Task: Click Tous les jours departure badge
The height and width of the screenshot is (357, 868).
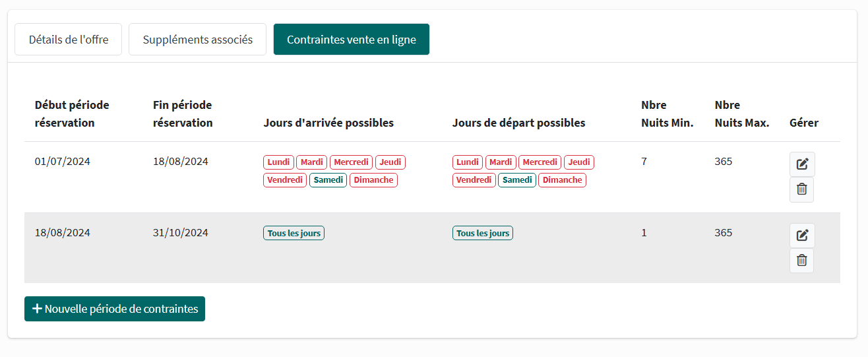Action: click(483, 233)
